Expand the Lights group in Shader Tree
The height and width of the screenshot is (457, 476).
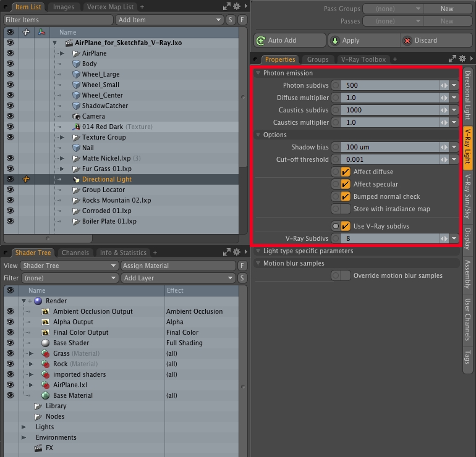(23, 427)
